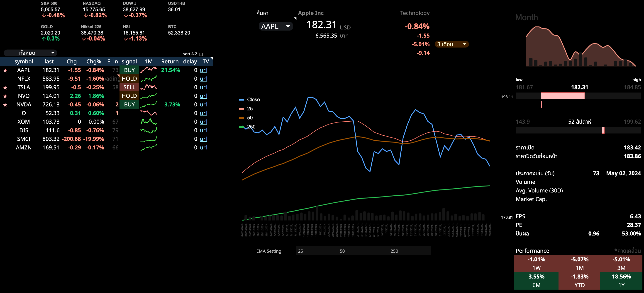Viewport: 644px width, 293px height.
Task: Click the NASDAQ value 15,775.65
Action: coord(94,10)
